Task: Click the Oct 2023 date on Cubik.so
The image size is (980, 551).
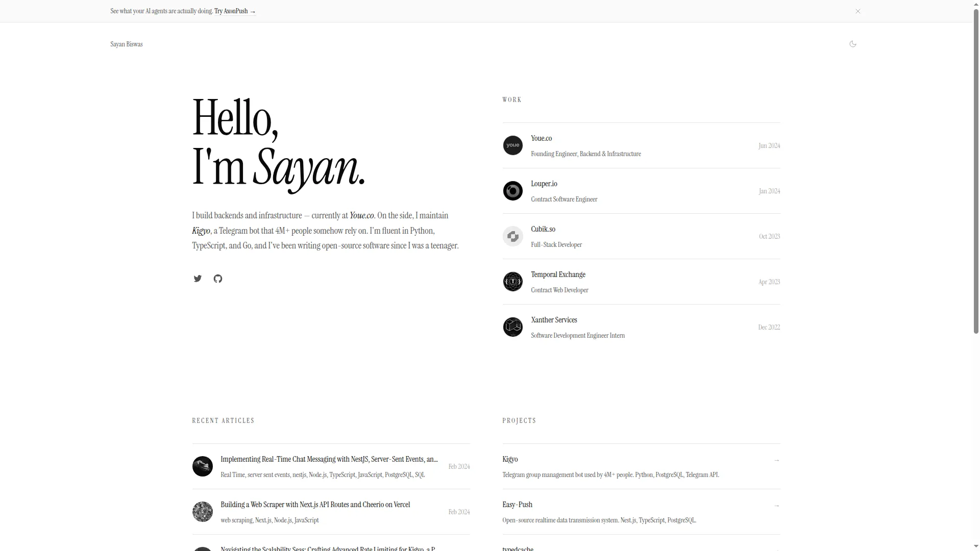Action: pyautogui.click(x=769, y=237)
